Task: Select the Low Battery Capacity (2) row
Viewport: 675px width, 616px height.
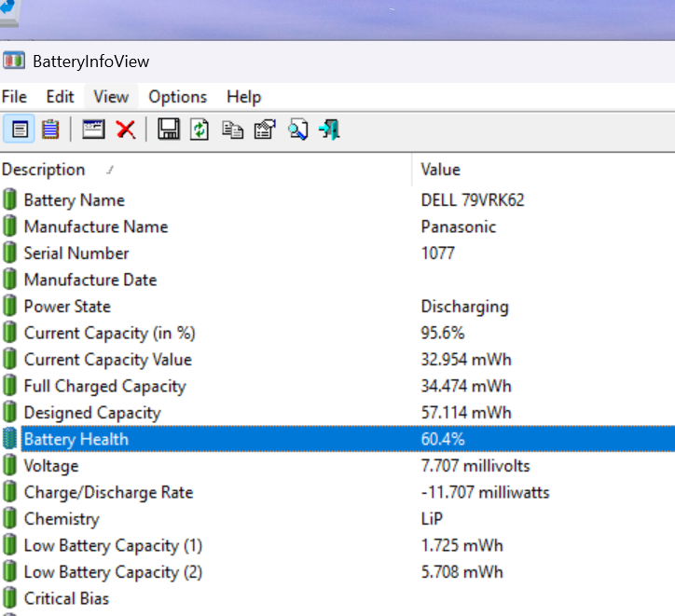Action: pos(337,571)
